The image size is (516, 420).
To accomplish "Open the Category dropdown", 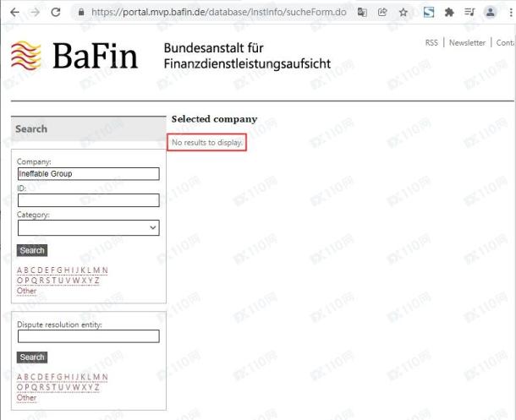I will click(x=88, y=227).
